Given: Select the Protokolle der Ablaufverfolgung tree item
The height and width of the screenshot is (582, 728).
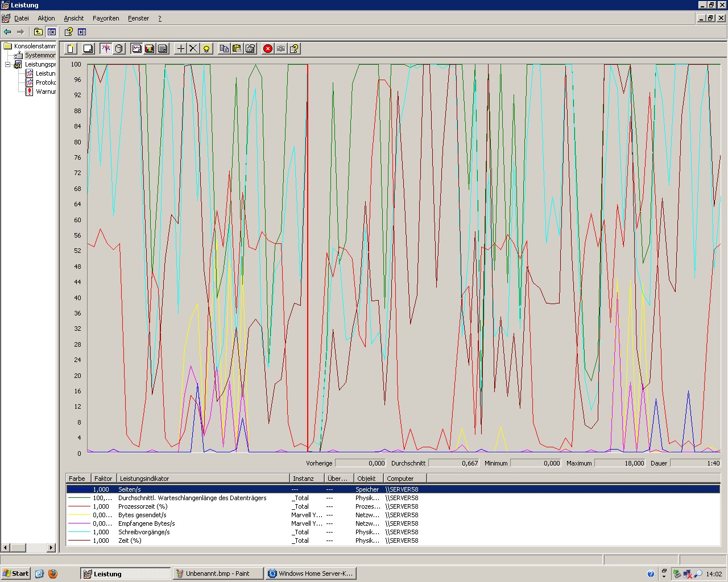Looking at the screenshot, I should [45, 82].
